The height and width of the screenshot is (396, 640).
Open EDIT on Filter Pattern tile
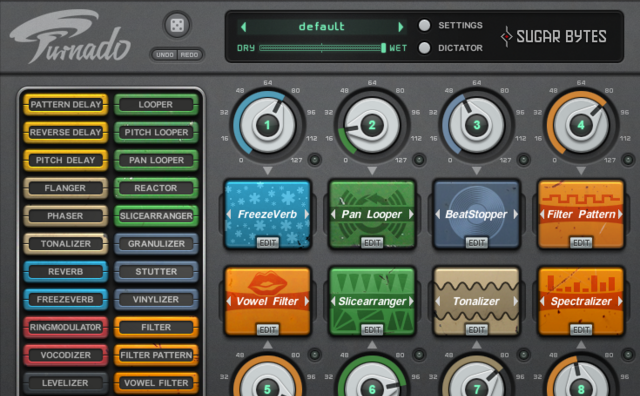(x=581, y=243)
